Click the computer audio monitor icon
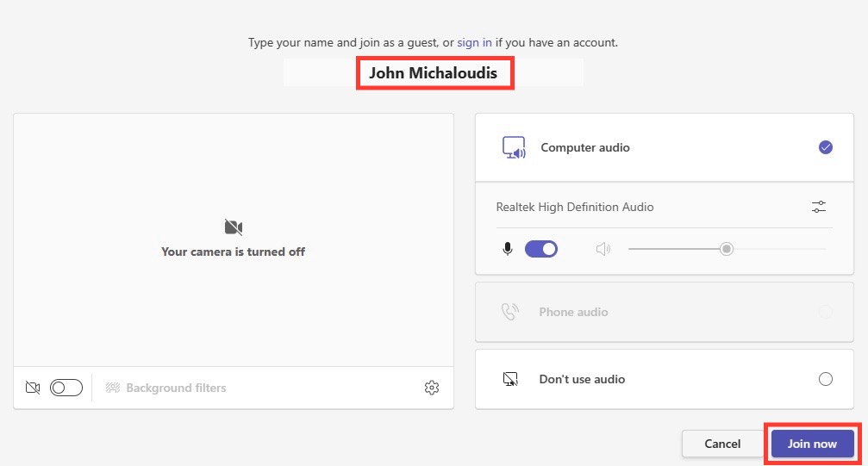 (514, 148)
